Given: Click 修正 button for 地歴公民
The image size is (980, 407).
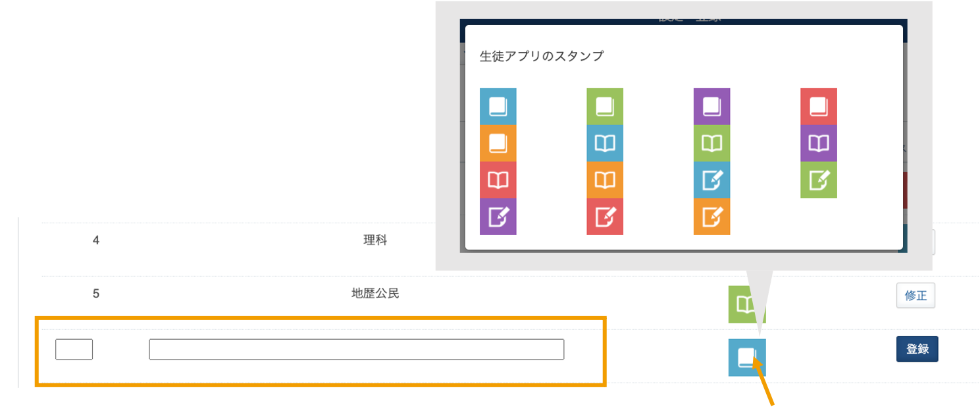Looking at the screenshot, I should pos(916,296).
